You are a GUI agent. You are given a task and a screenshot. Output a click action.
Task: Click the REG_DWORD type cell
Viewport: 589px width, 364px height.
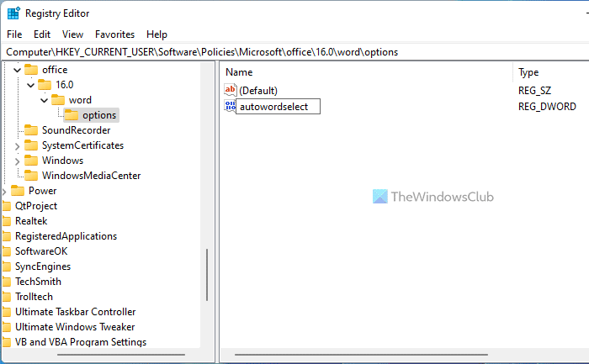(x=547, y=107)
